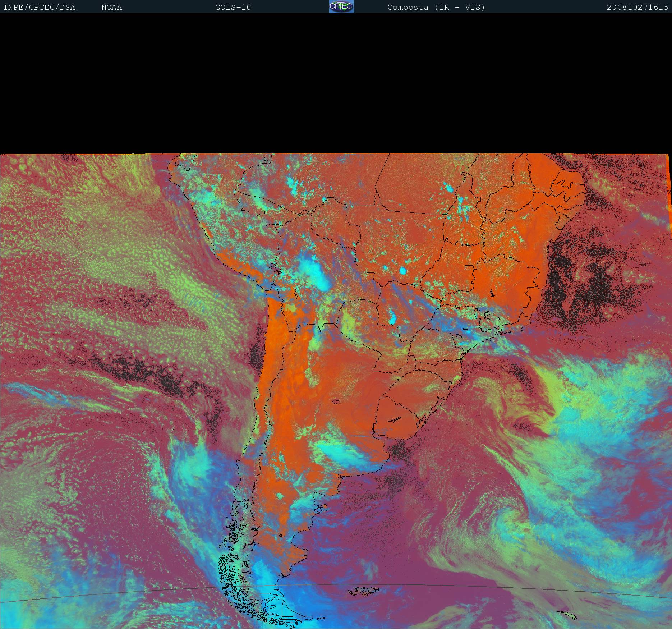The height and width of the screenshot is (629, 672).
Task: Click inside Paraguay on the map
Action: pyautogui.click(x=359, y=320)
